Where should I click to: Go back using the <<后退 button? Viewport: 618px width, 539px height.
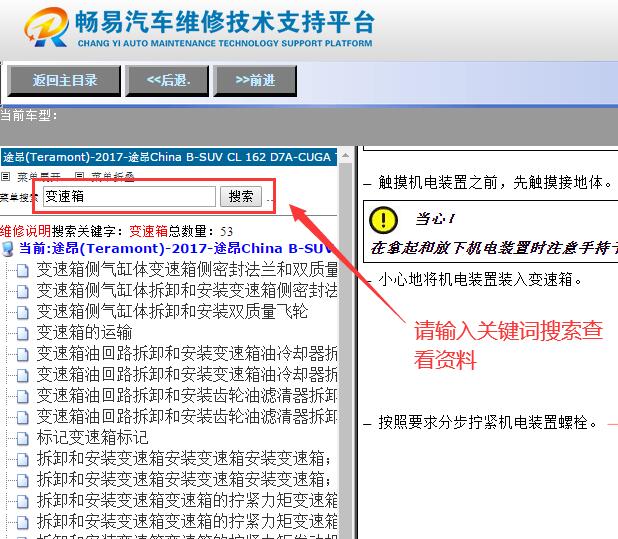pos(168,81)
